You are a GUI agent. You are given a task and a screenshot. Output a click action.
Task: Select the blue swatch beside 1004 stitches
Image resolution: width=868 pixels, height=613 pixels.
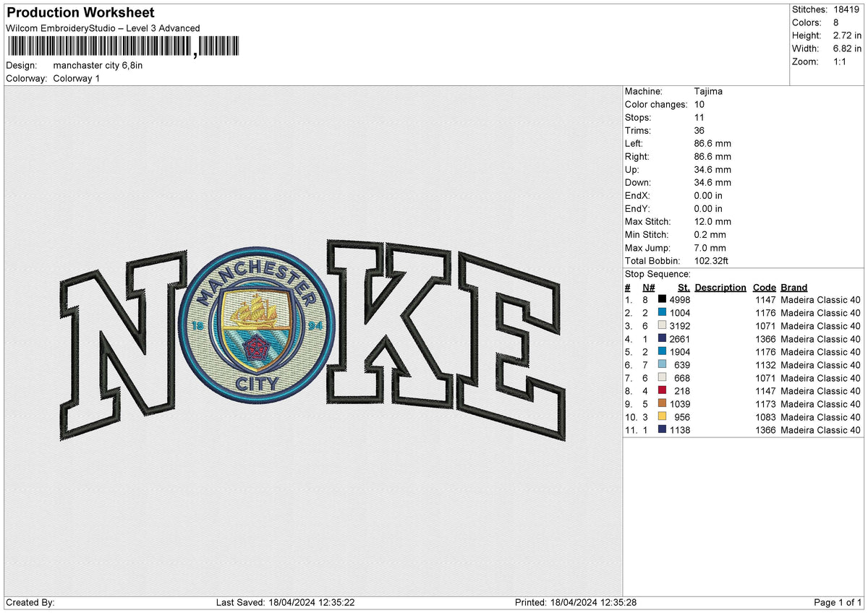[x=662, y=312]
